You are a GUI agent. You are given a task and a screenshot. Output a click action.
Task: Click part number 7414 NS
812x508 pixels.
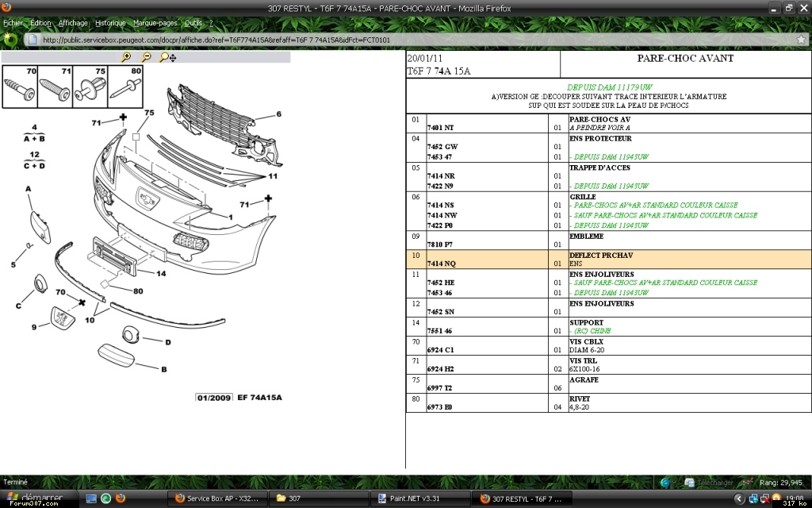(440, 205)
